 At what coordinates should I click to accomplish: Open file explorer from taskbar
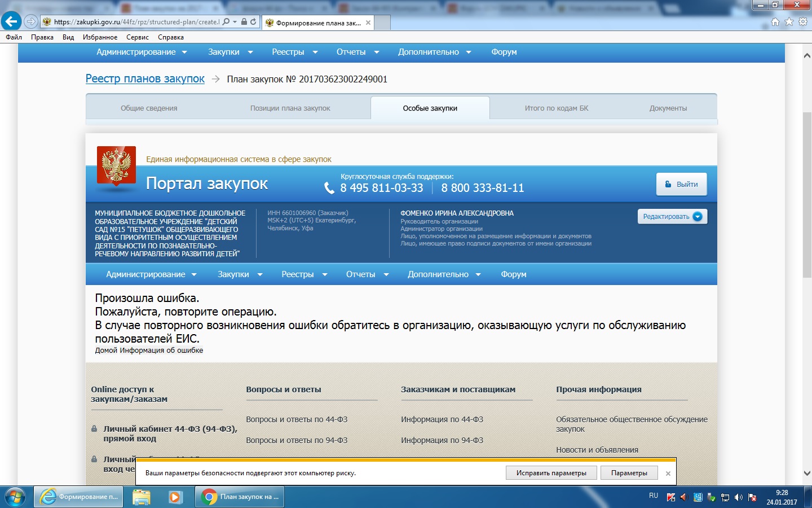click(141, 497)
